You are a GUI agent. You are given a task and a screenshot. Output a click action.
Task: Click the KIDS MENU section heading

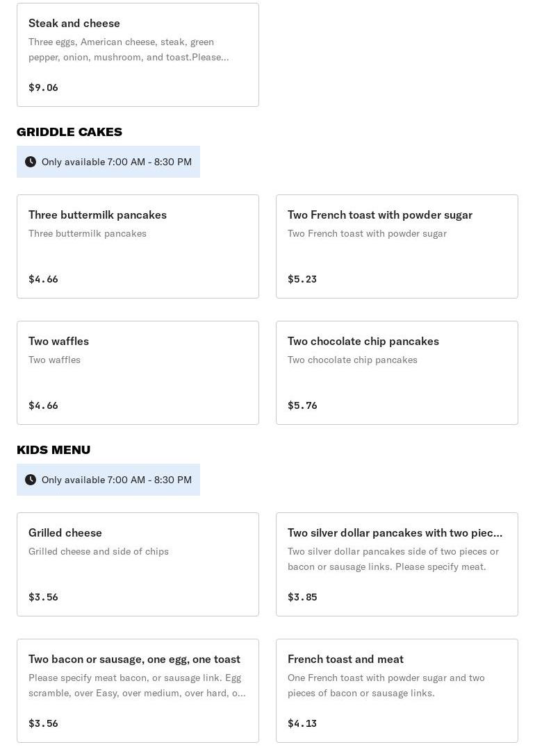tap(53, 450)
